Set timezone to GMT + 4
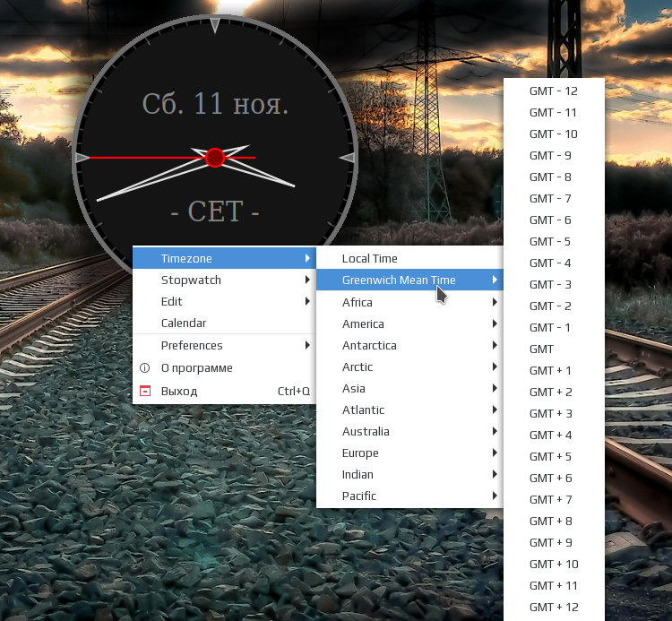 [x=554, y=435]
